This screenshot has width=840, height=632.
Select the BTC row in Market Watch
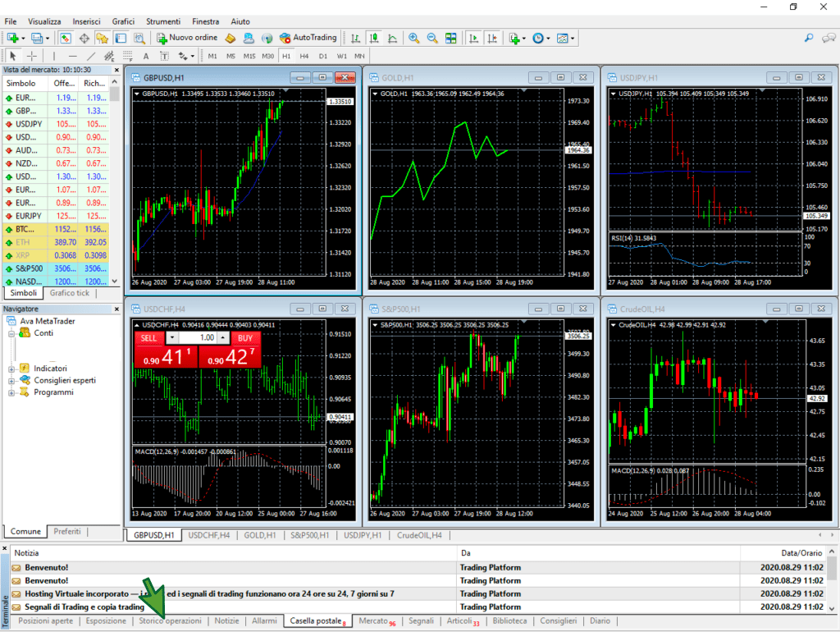click(x=56, y=230)
